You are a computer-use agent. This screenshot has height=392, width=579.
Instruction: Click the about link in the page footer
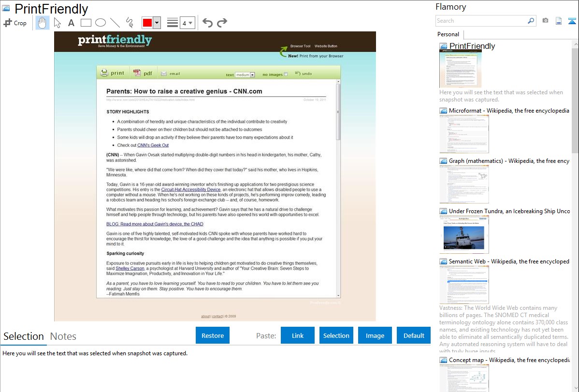[205, 316]
